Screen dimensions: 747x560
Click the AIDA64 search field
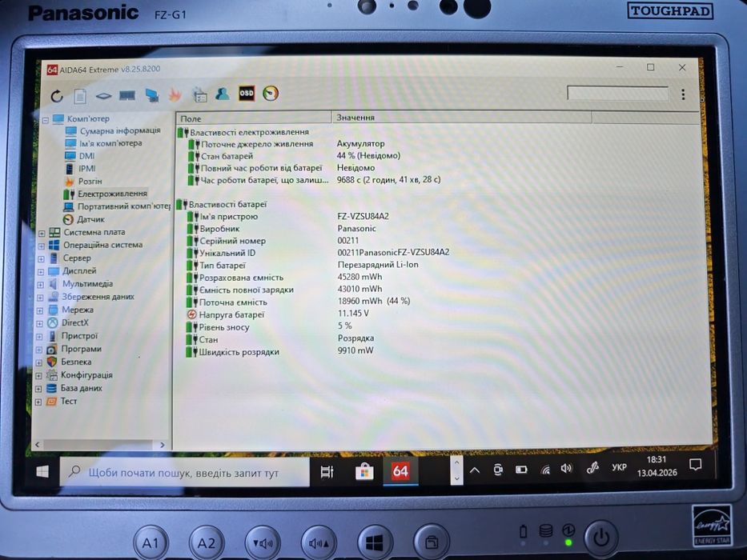(618, 93)
